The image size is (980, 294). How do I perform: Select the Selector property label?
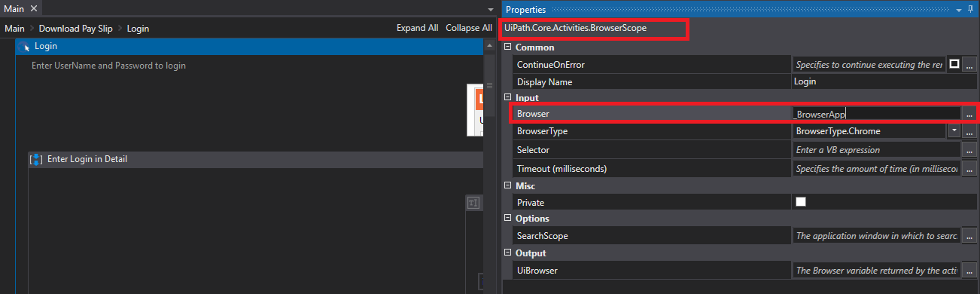[533, 150]
